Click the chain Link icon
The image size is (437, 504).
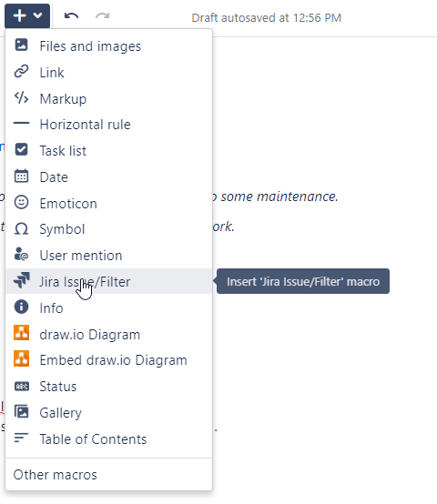(x=21, y=71)
